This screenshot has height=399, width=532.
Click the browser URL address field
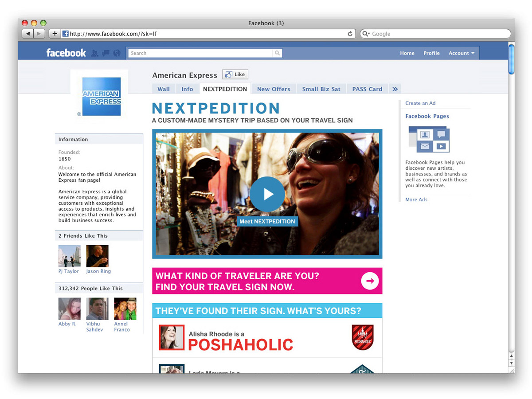tap(208, 34)
